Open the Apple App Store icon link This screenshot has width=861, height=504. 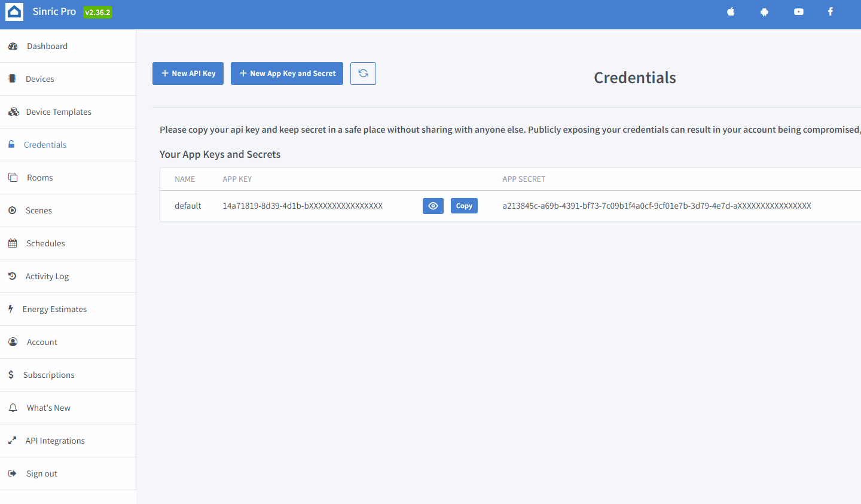pyautogui.click(x=731, y=12)
